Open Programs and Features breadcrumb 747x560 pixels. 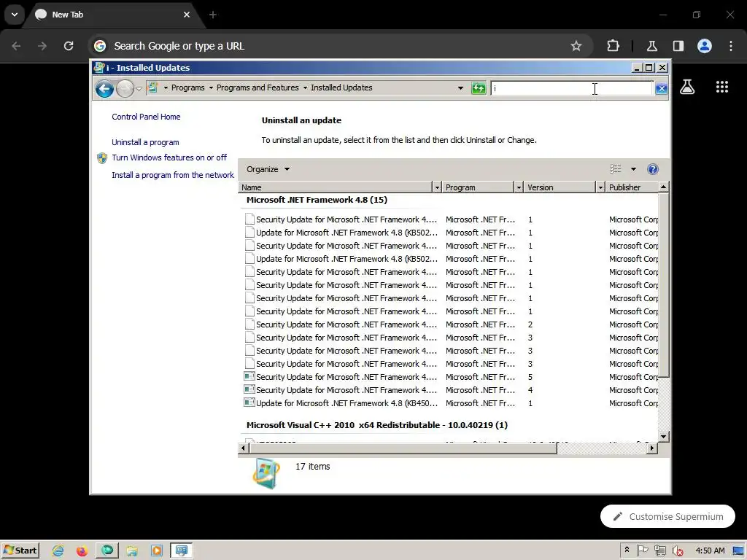(x=258, y=87)
